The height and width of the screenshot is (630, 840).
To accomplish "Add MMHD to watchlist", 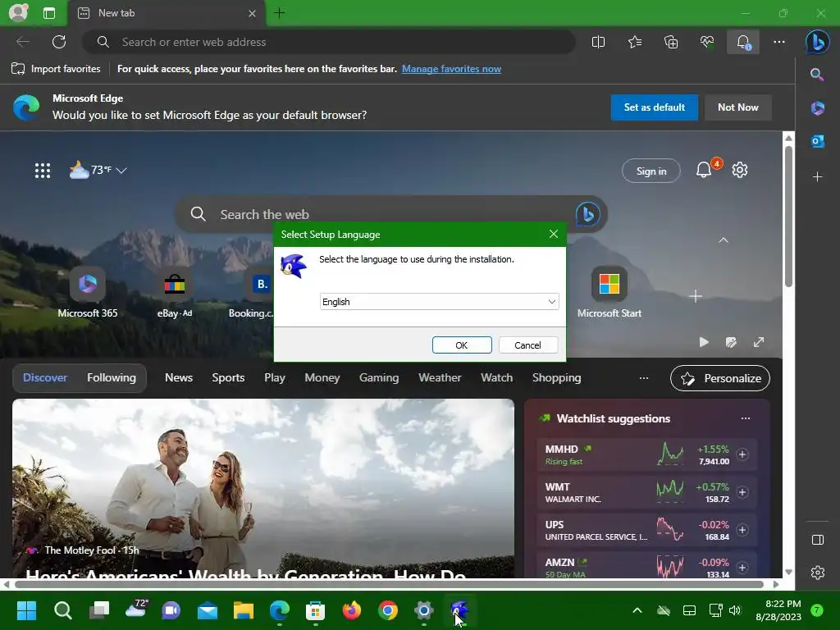I will 742,454.
